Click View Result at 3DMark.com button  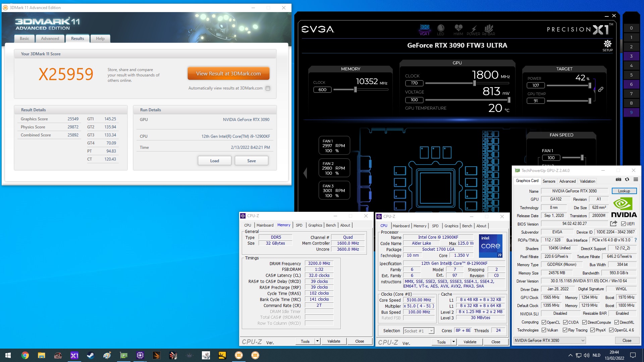[228, 74]
